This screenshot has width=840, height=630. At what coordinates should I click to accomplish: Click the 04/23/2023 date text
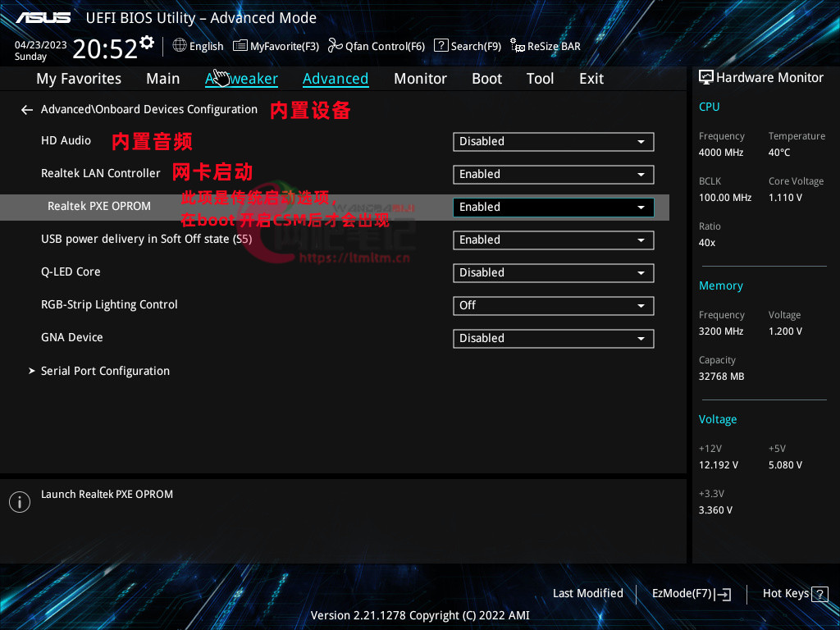(41, 45)
